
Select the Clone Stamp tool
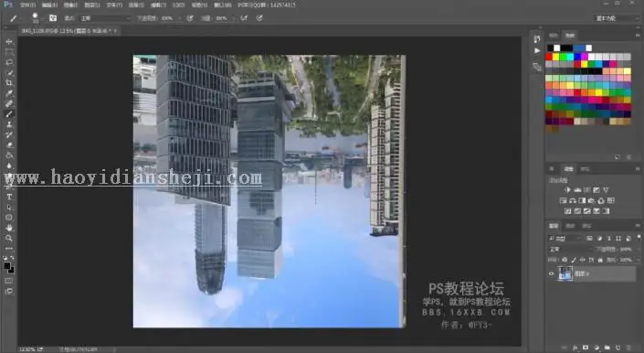click(9, 124)
